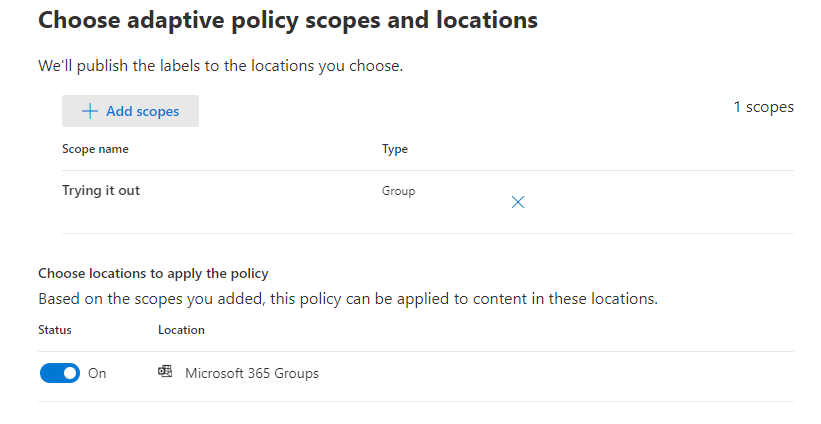Remove the 'Trying it out' scope with the X
The height and width of the screenshot is (424, 821).
click(x=518, y=202)
